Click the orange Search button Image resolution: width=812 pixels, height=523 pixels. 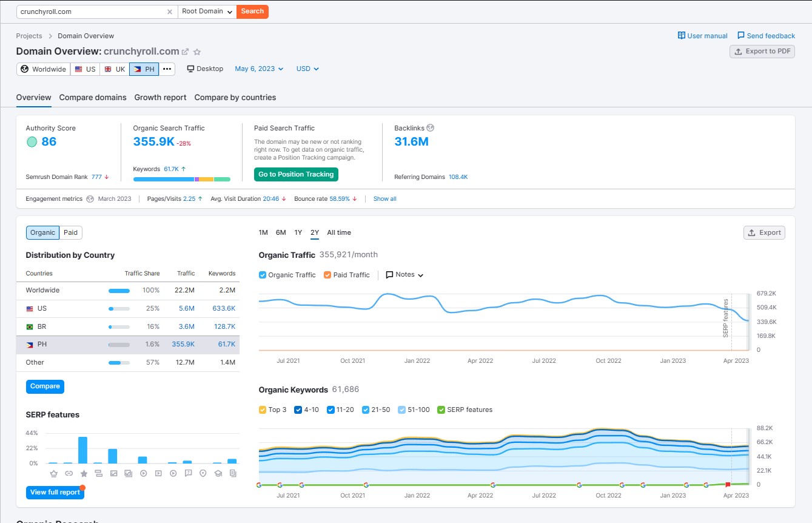coord(252,12)
